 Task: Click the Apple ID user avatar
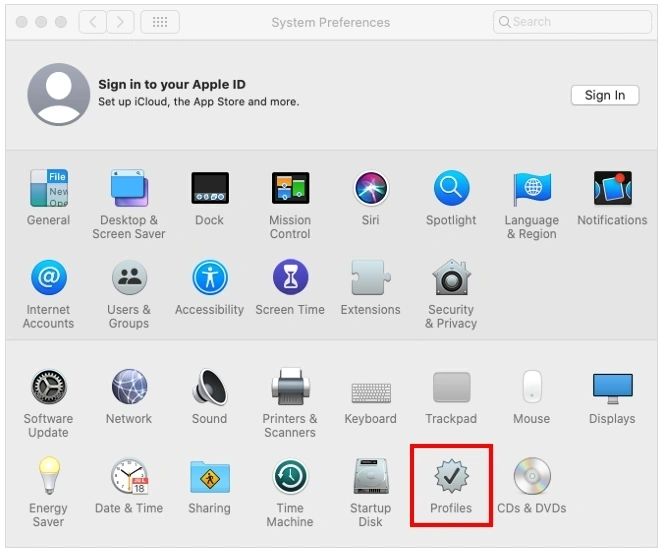pos(59,94)
